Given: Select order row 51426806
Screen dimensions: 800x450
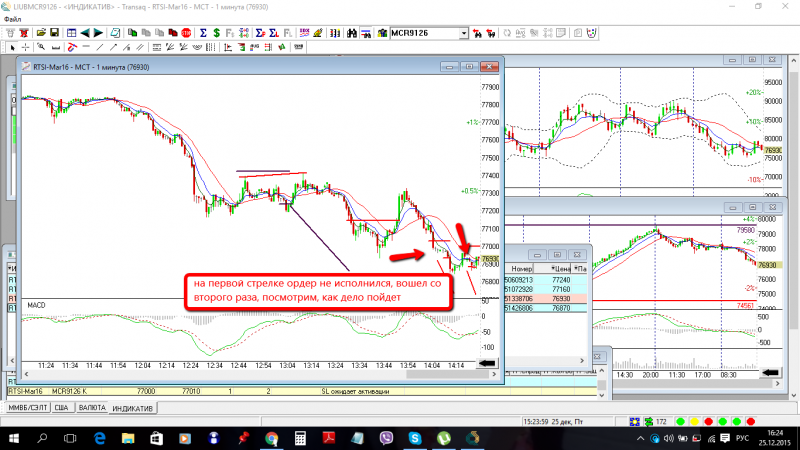Looking at the screenshot, I should [545, 308].
